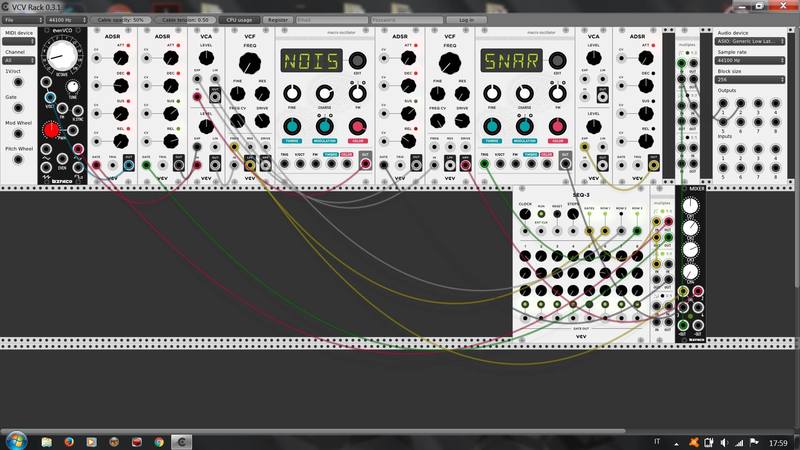Open the MIDI device dropdown
Screen dimensions: 800x450
pyautogui.click(x=21, y=41)
